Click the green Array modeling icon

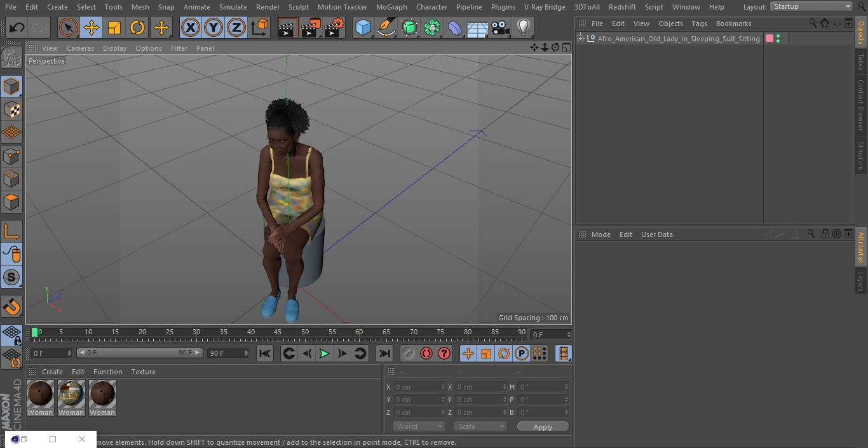[432, 27]
